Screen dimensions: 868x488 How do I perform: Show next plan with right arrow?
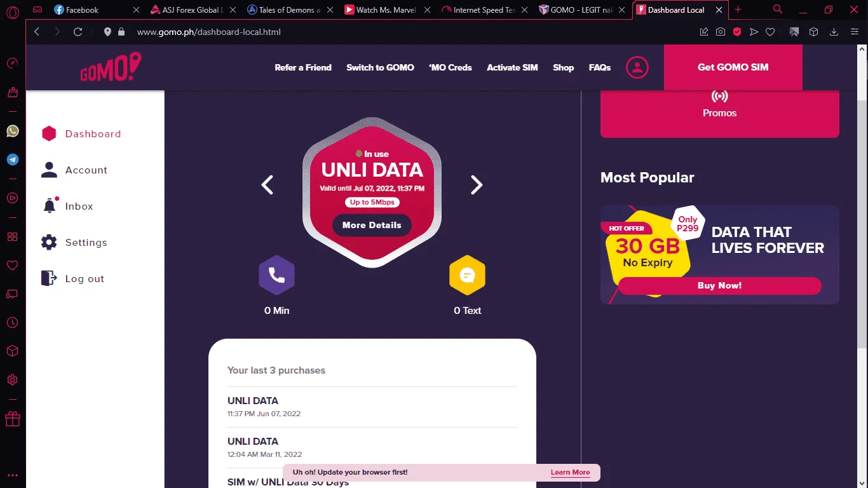477,185
